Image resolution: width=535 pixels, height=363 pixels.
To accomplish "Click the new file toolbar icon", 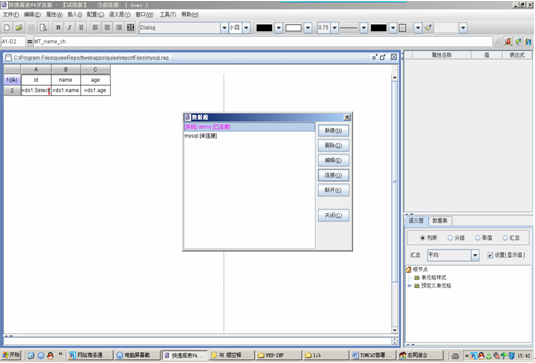I will 7,28.
